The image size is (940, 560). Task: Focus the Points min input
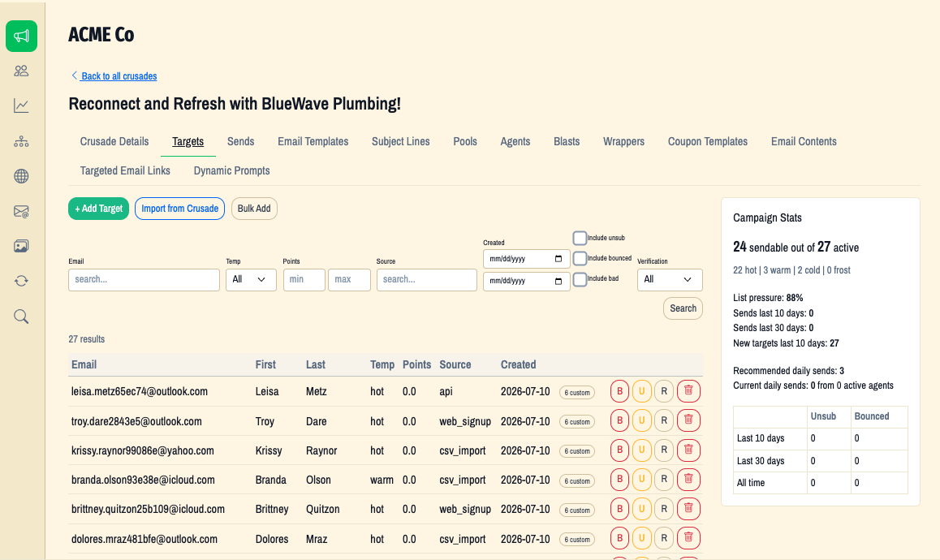tap(304, 280)
